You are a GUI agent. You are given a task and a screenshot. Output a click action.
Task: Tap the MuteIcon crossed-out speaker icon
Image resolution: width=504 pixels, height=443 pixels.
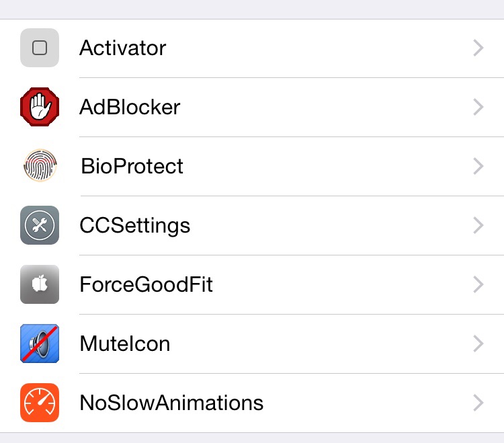[40, 344]
